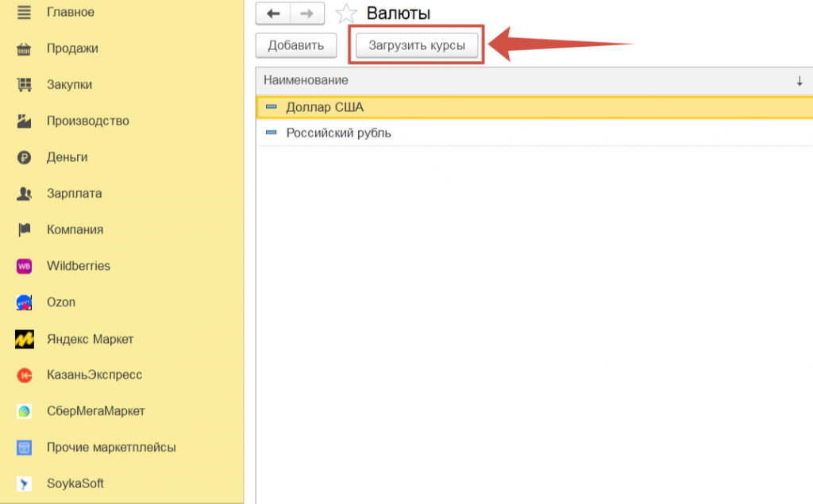813x504 pixels.
Task: Navigate back with the left arrow
Action: pyautogui.click(x=273, y=13)
